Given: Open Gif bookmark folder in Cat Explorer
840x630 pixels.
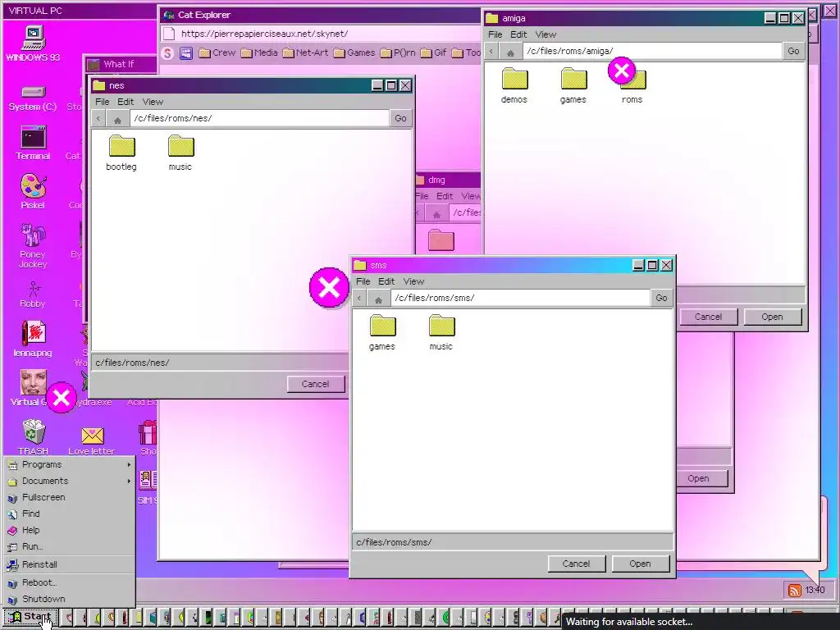Looking at the screenshot, I should [433, 53].
